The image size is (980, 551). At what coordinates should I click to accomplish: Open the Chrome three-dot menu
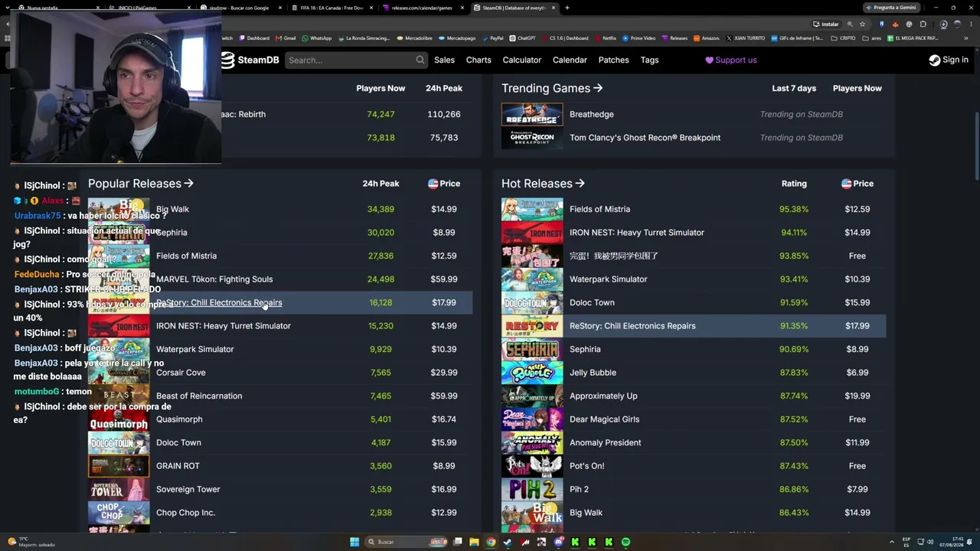971,24
